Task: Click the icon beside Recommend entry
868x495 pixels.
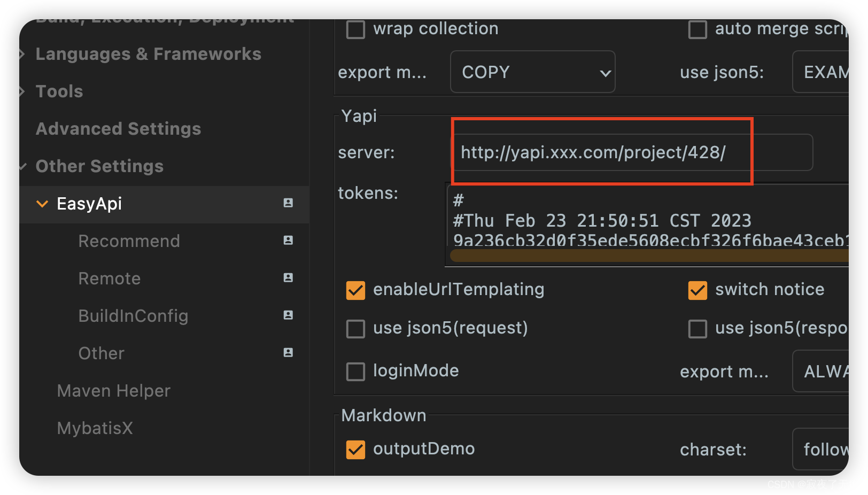Action: 288,241
